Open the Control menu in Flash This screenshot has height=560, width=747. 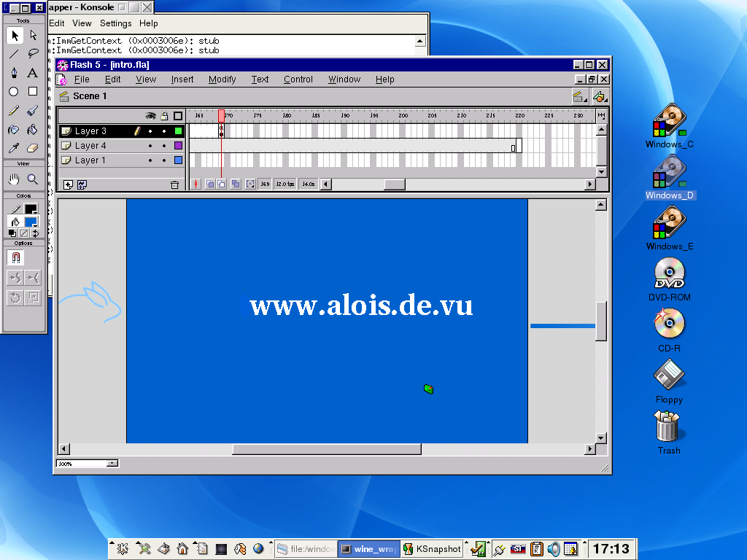(298, 79)
